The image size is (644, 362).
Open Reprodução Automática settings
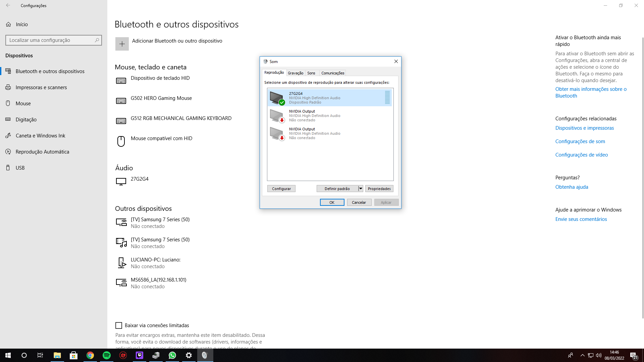click(x=54, y=152)
